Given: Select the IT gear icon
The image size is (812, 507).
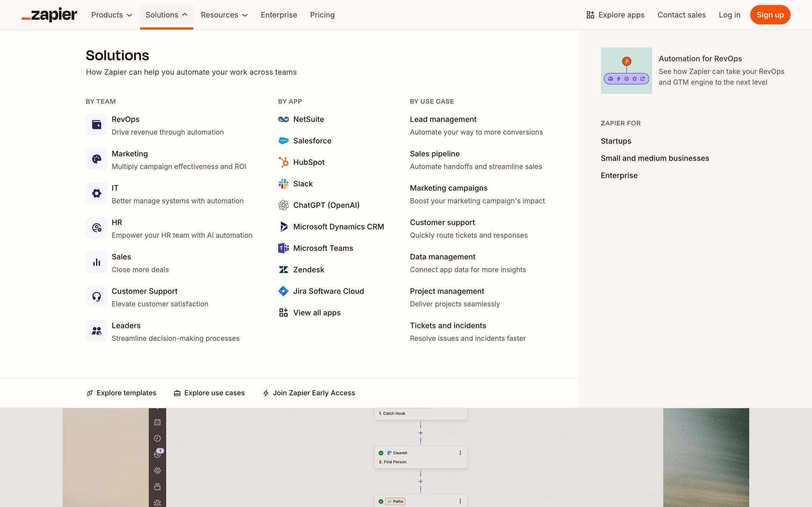Looking at the screenshot, I should click(x=96, y=193).
